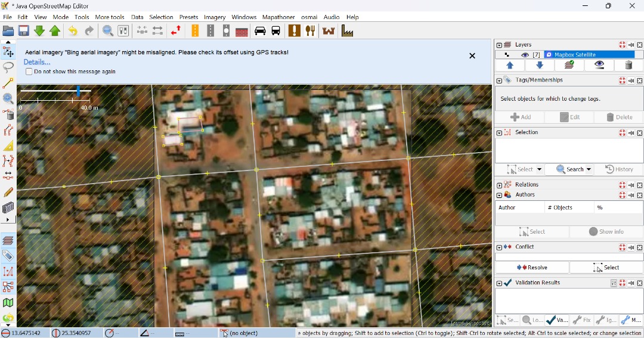This screenshot has height=338, width=644.
Task: Open the Imagery menu
Action: 215,17
